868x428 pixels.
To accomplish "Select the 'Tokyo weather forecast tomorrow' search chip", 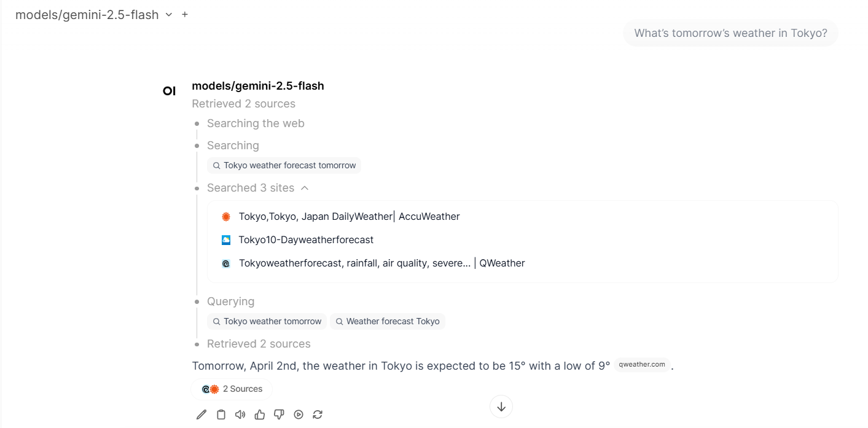I will pyautogui.click(x=284, y=165).
